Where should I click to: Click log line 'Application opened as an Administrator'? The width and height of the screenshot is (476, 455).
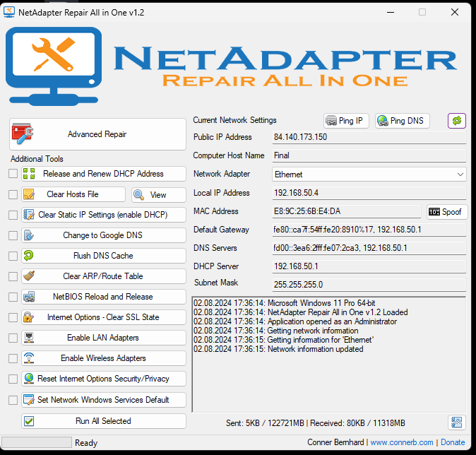[295, 321]
